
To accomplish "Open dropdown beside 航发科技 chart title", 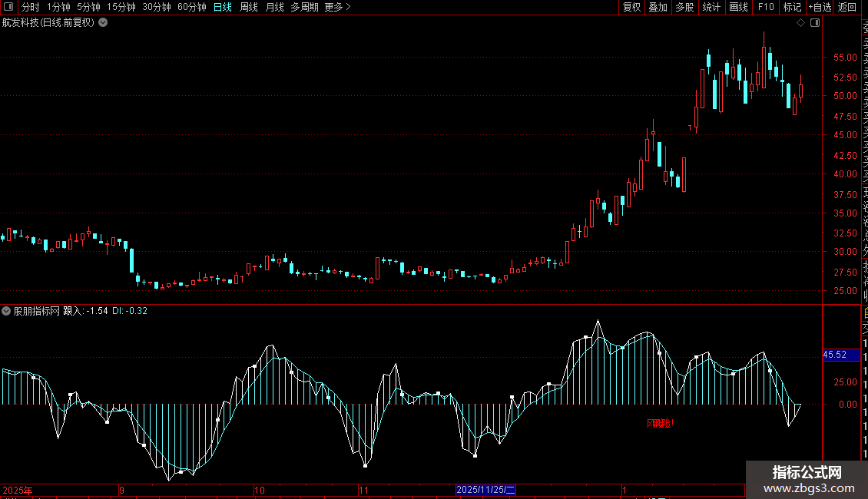I will point(103,23).
